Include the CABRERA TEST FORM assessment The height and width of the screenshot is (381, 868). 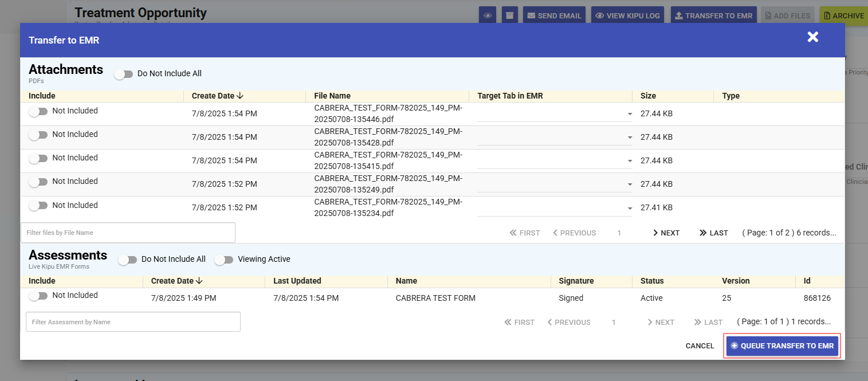(x=38, y=296)
